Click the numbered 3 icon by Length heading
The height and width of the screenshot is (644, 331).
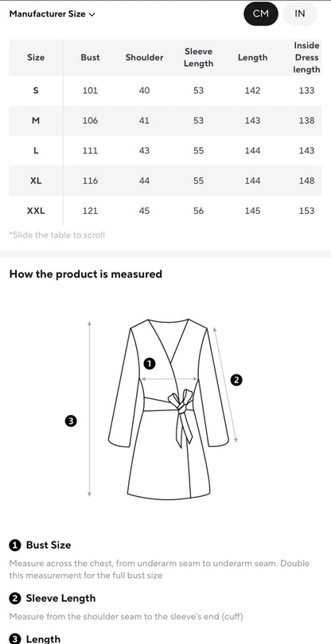[15, 639]
